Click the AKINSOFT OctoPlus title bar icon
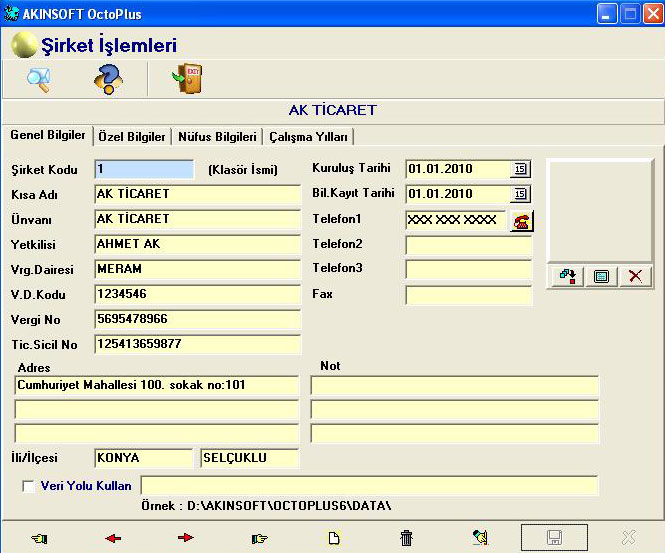Viewport: 665px width, 553px height. (11, 14)
